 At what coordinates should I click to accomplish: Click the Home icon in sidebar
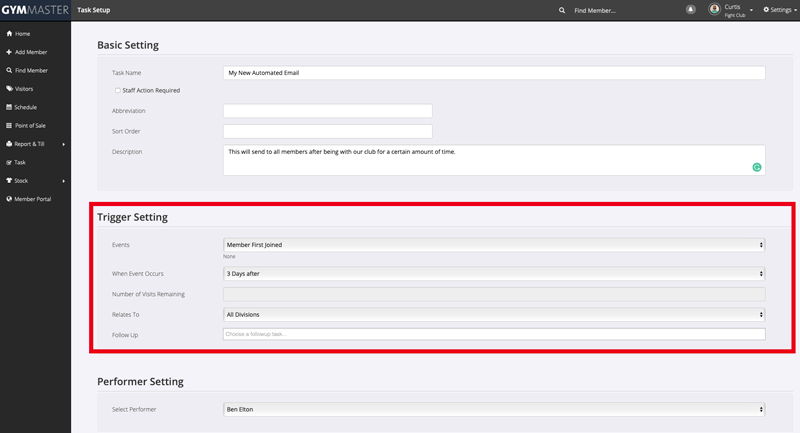pos(9,34)
